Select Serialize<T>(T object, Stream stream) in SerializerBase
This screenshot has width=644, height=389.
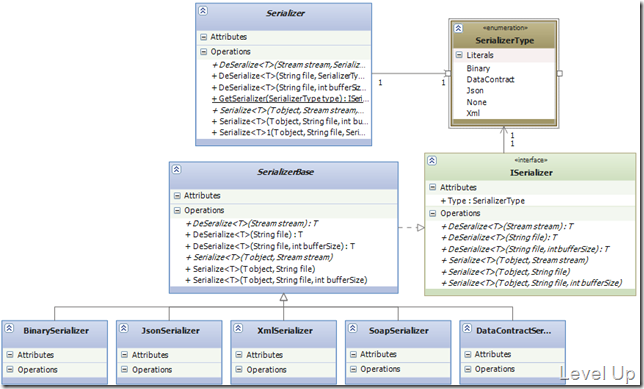point(259,257)
